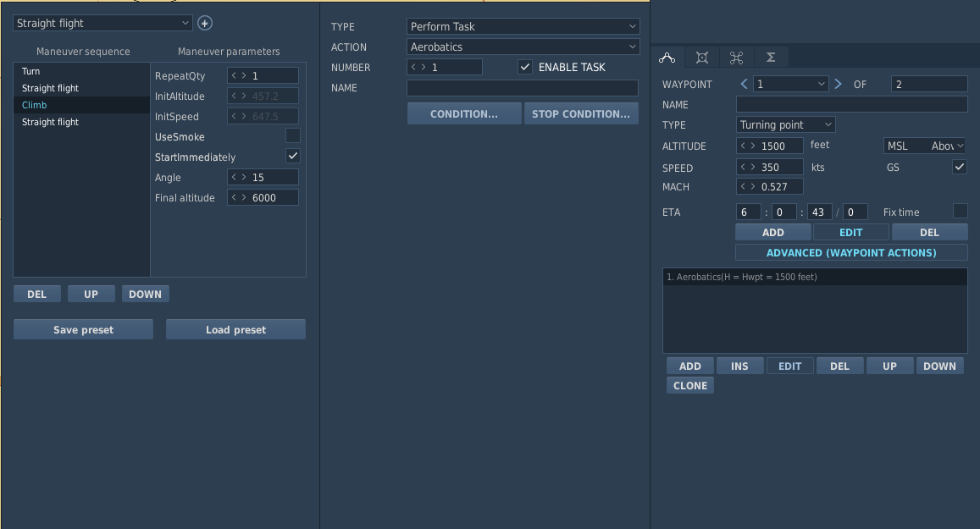The height and width of the screenshot is (529, 980).
Task: Toggle the UseSmoke checkbox
Action: pos(292,135)
